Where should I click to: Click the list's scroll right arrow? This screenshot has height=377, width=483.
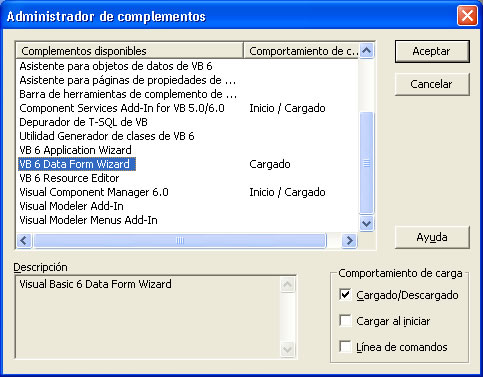click(x=349, y=240)
